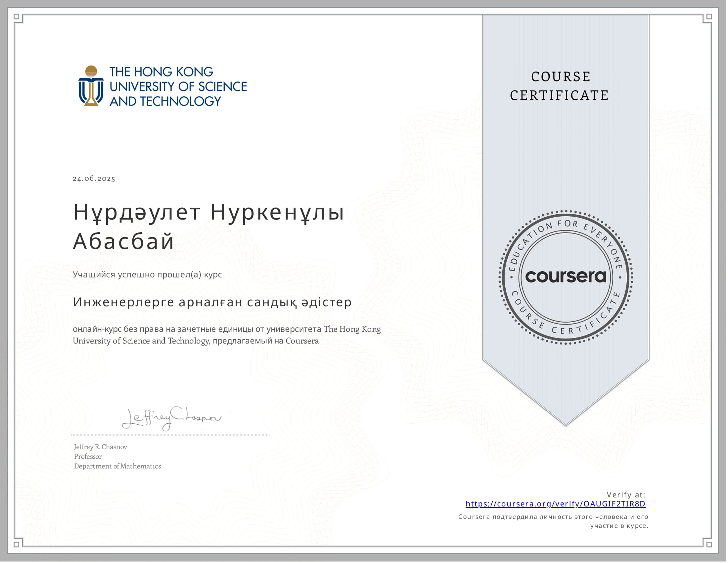Click the Department of Mathematics line
Viewport: 728px width, 563px height.
click(x=117, y=466)
